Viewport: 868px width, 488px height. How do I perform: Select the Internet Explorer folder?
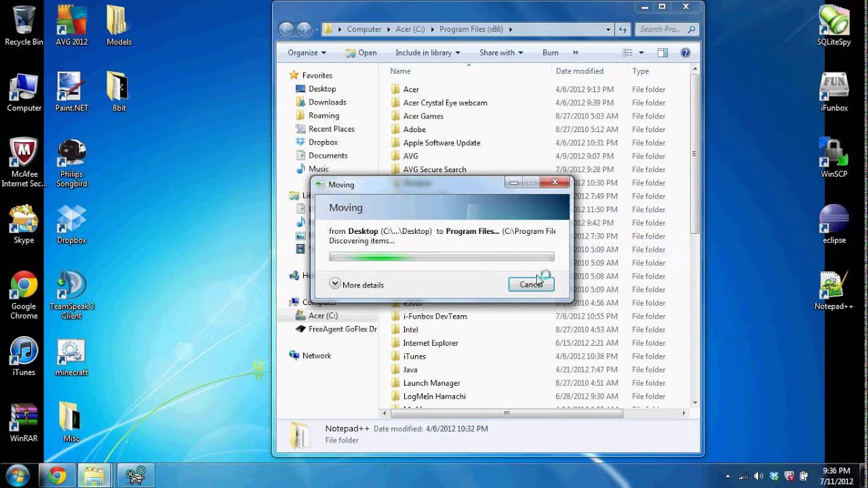431,343
